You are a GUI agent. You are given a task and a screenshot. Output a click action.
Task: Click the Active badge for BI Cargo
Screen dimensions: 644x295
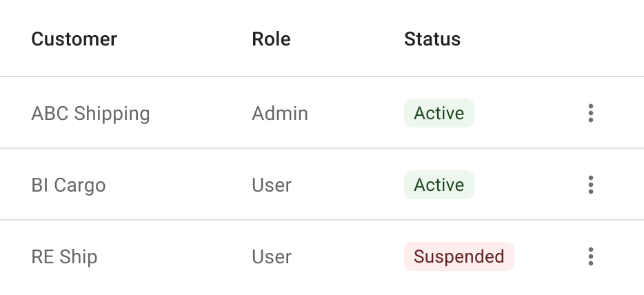(439, 185)
